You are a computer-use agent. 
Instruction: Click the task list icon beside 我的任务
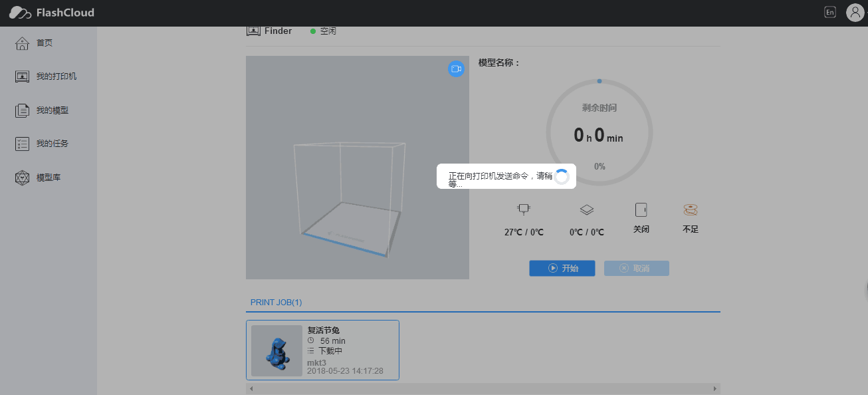pos(23,144)
